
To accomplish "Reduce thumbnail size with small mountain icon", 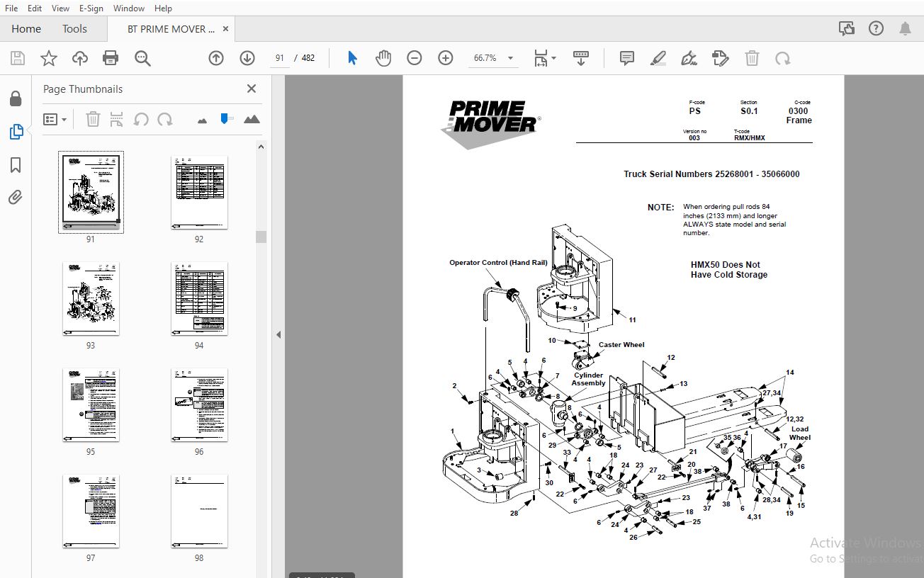I will point(203,120).
